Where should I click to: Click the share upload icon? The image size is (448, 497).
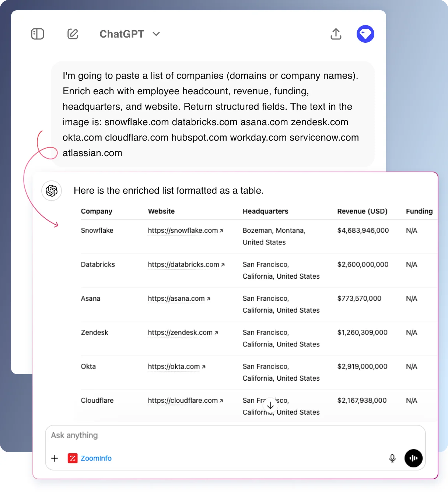tap(336, 34)
